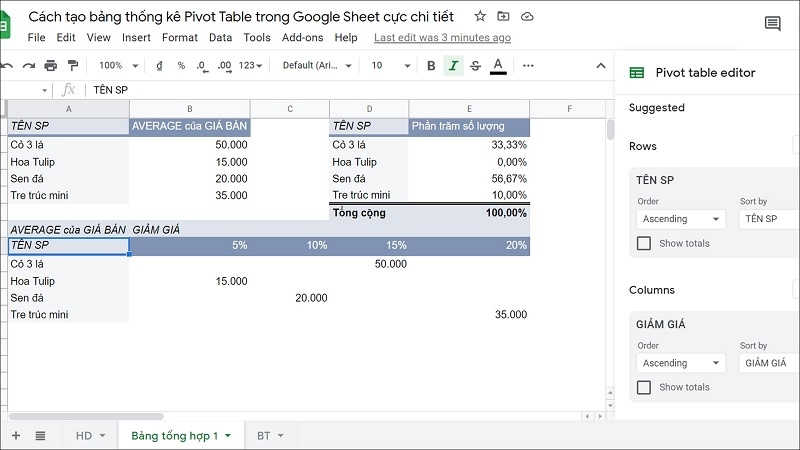This screenshot has width=800, height=450.
Task: Enable Show totals for TÊN SP rows
Action: click(644, 243)
